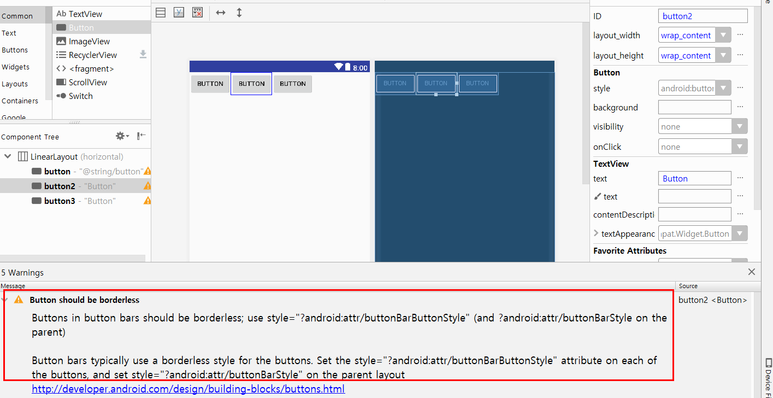Open ellipsis editor for layout_height
The image size is (773, 398).
click(740, 55)
